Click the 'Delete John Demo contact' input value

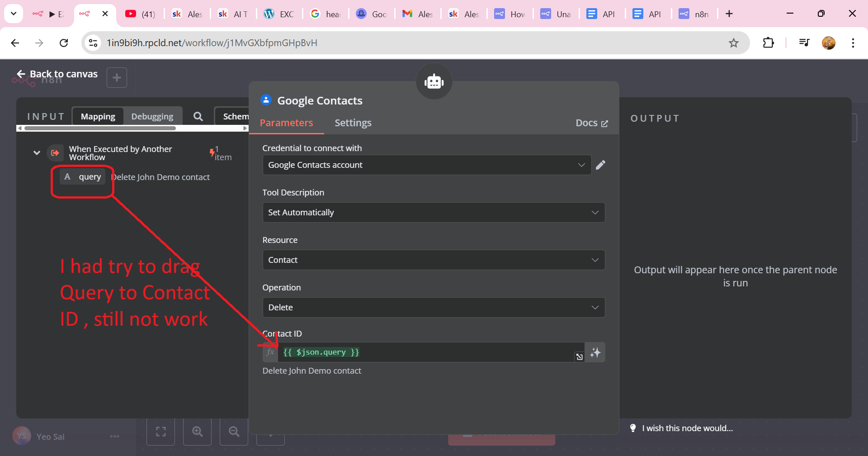coord(160,177)
